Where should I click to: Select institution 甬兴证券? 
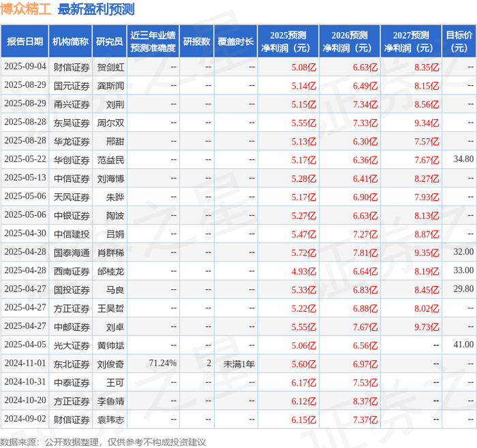[x=72, y=104]
